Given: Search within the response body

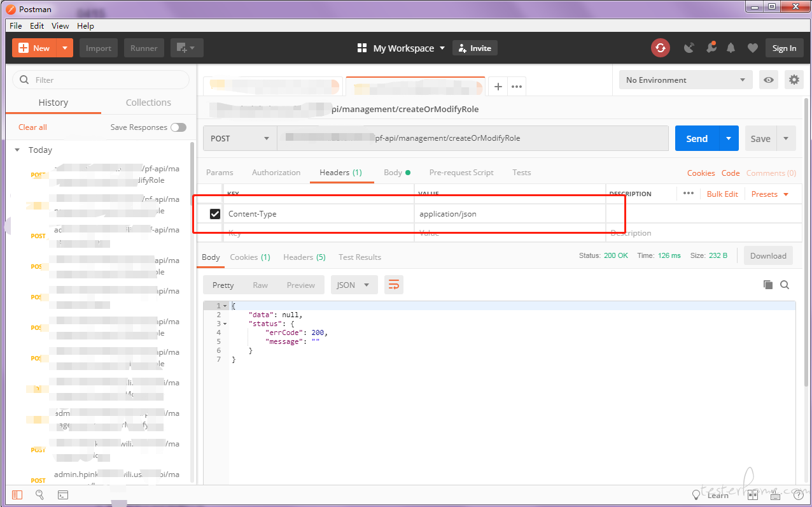Looking at the screenshot, I should pyautogui.click(x=785, y=285).
